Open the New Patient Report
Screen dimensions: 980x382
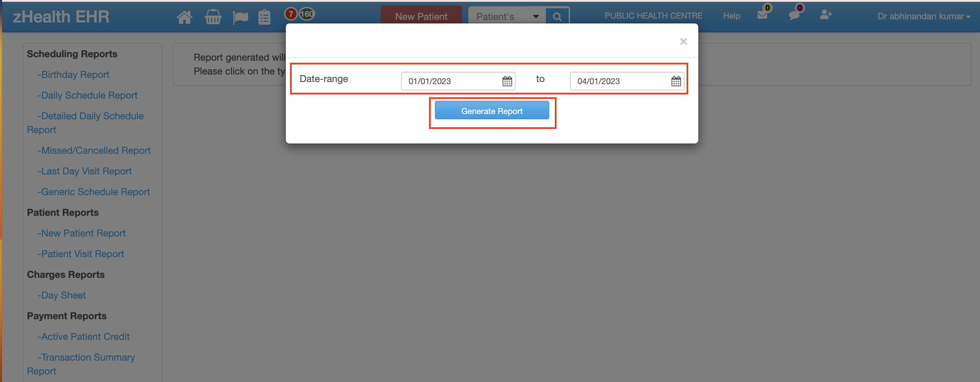point(81,233)
